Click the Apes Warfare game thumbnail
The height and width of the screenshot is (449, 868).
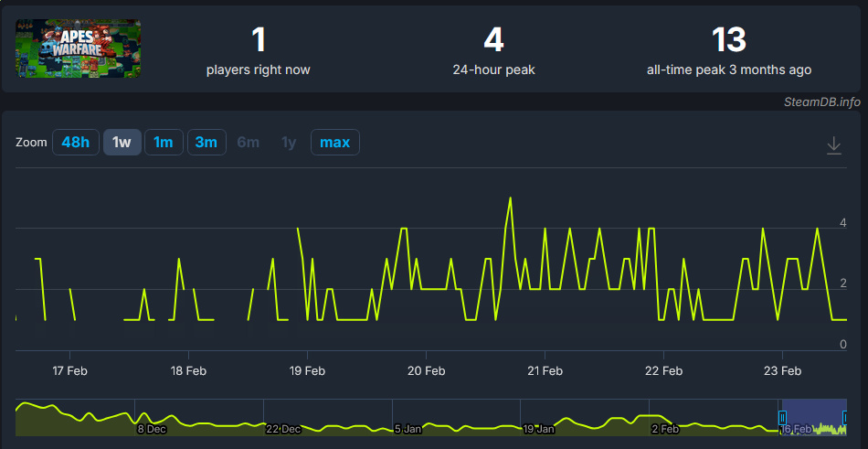(78, 48)
